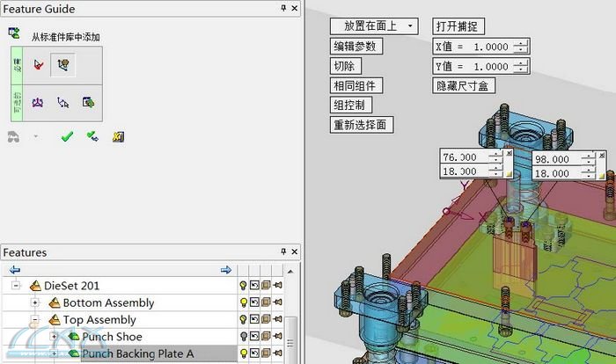Click the 打开捕捉 snap button

pos(458,26)
